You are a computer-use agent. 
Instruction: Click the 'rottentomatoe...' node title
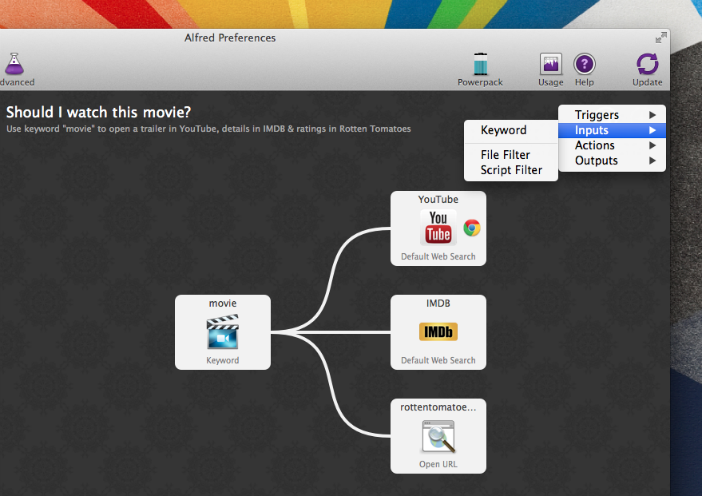(x=438, y=407)
